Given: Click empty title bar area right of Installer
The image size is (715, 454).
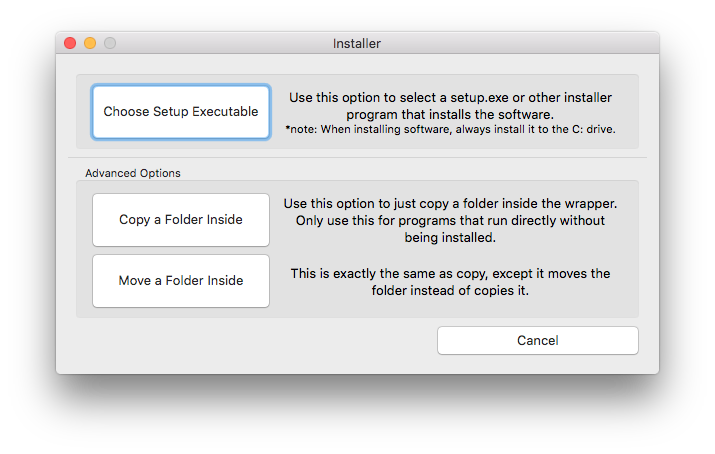Looking at the screenshot, I should (x=520, y=43).
